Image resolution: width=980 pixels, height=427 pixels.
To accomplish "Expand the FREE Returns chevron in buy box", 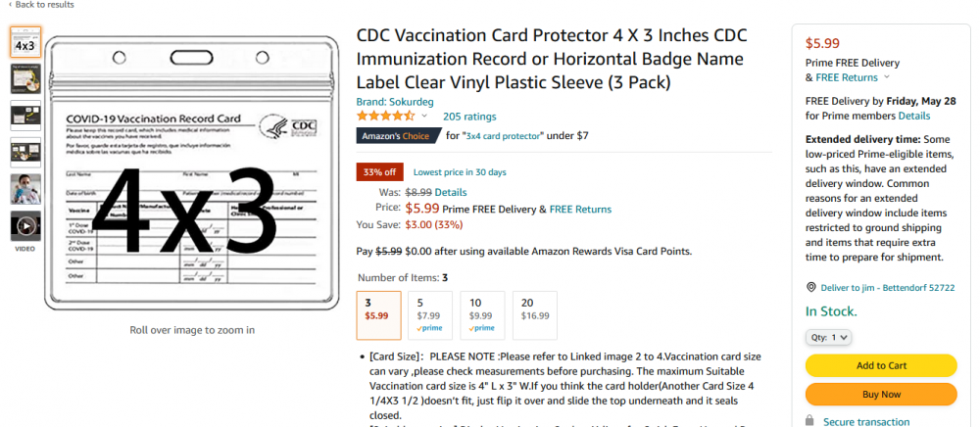I will pyautogui.click(x=886, y=78).
